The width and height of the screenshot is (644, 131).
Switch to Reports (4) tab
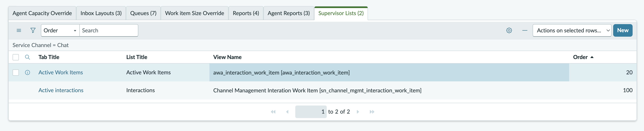[x=246, y=13]
